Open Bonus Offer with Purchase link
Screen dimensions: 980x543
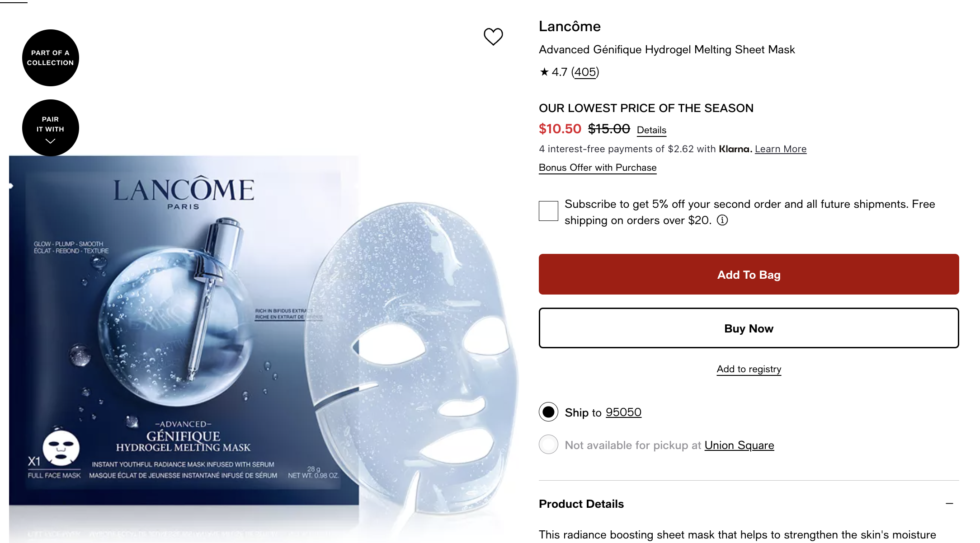[x=598, y=168]
